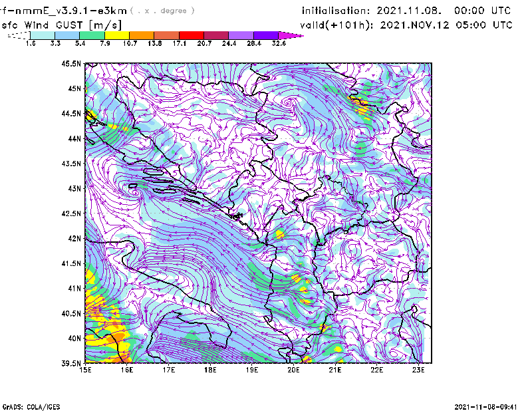532x411 pixels.
Task: Click the legend value "7.9"
Action: point(105,43)
